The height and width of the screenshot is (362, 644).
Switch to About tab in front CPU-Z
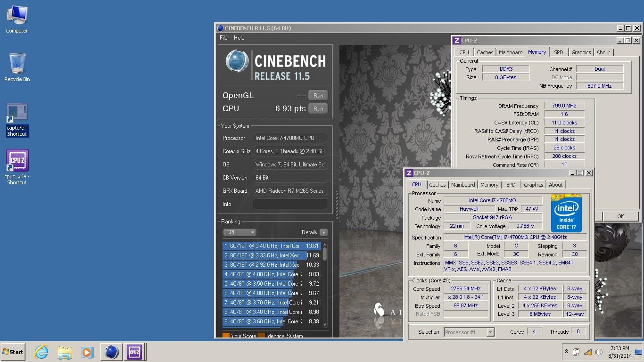point(555,185)
